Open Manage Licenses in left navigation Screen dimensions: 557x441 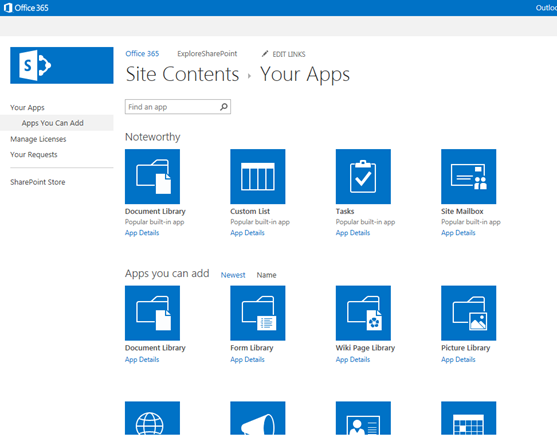(x=38, y=139)
